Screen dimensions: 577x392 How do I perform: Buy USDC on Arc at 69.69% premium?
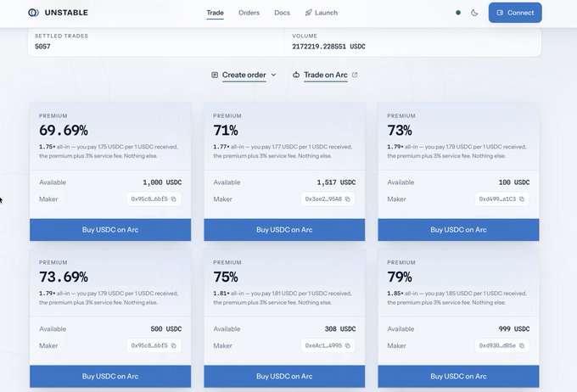coord(110,230)
